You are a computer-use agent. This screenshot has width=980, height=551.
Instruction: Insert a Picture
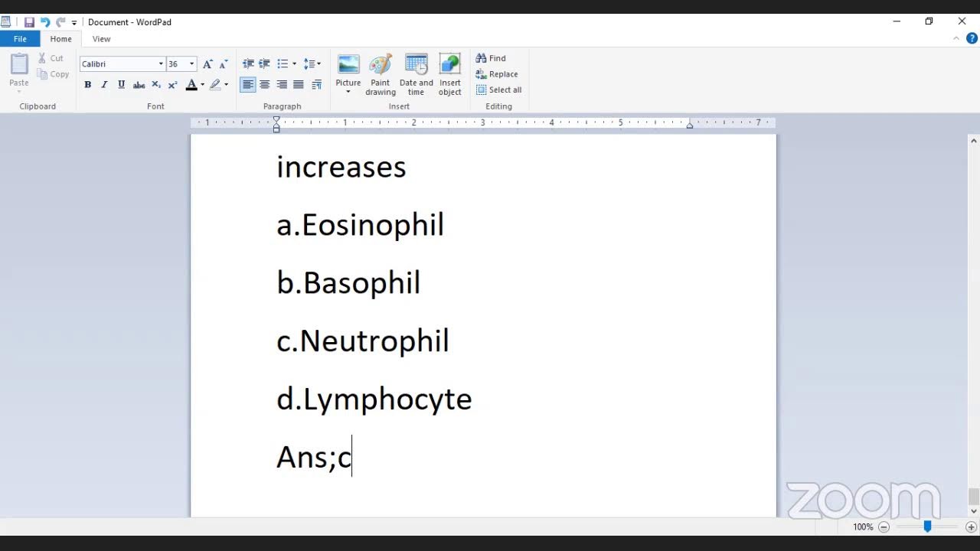tap(348, 70)
